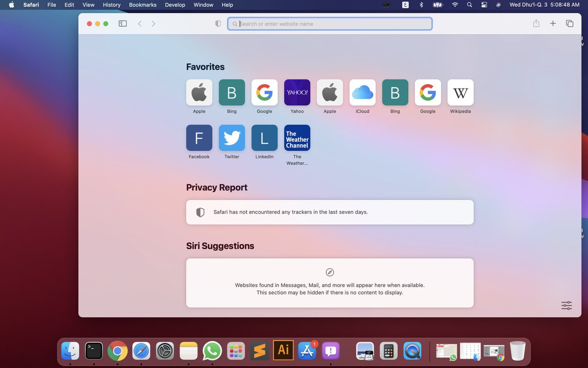Open the second Apple favorite beside iCloud
Viewport: 588px width, 368px height.
coord(330,92)
